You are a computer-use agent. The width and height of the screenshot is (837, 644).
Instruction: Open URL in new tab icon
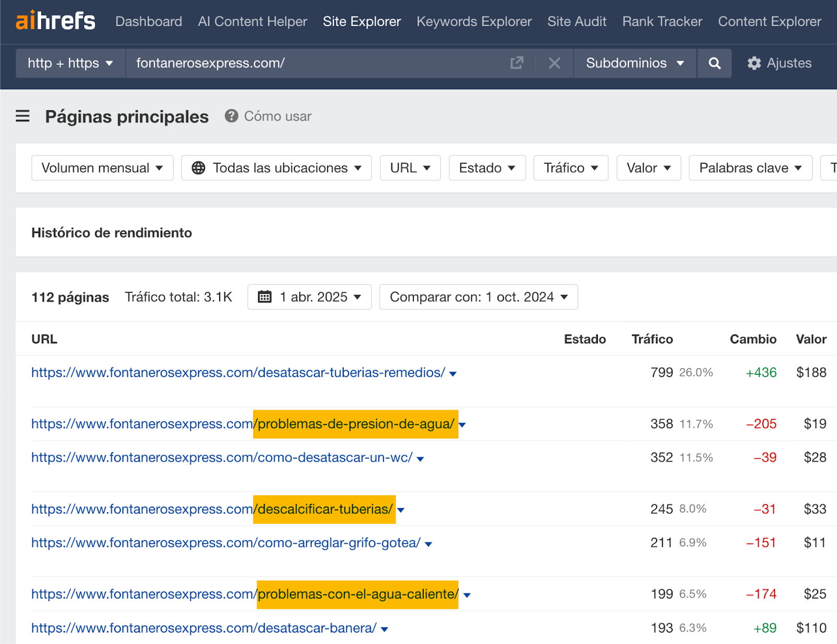(517, 63)
